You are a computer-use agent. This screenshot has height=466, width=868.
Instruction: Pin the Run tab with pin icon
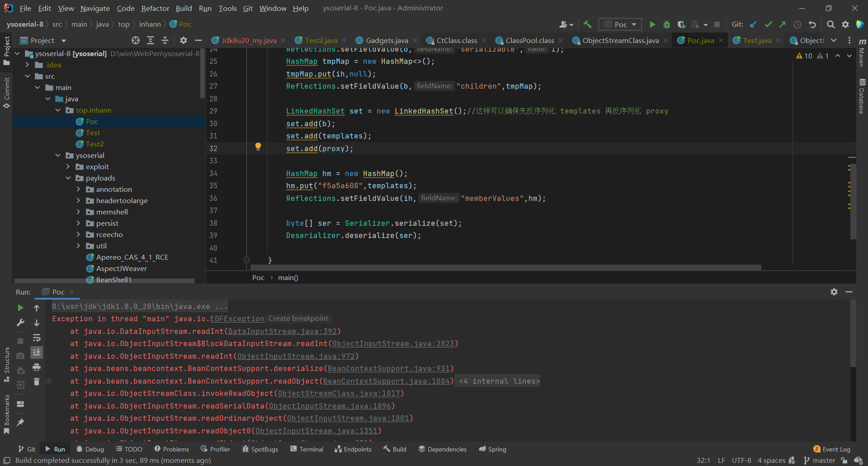(x=20, y=422)
